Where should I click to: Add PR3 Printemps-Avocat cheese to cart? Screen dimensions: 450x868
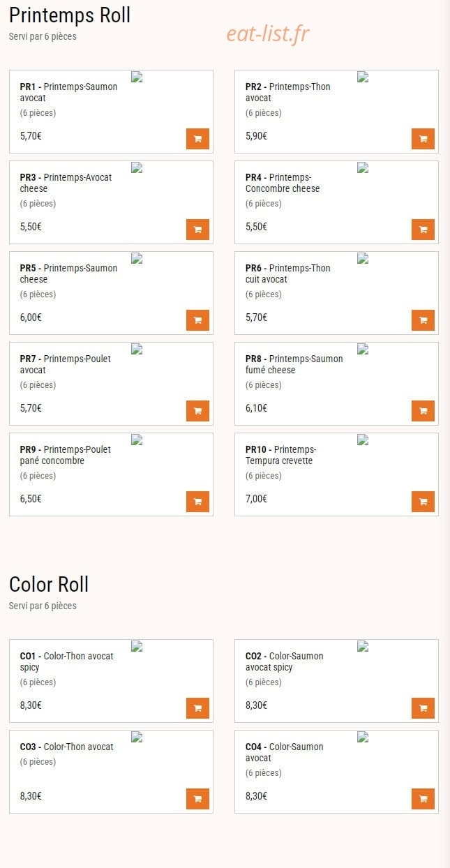pos(197,230)
